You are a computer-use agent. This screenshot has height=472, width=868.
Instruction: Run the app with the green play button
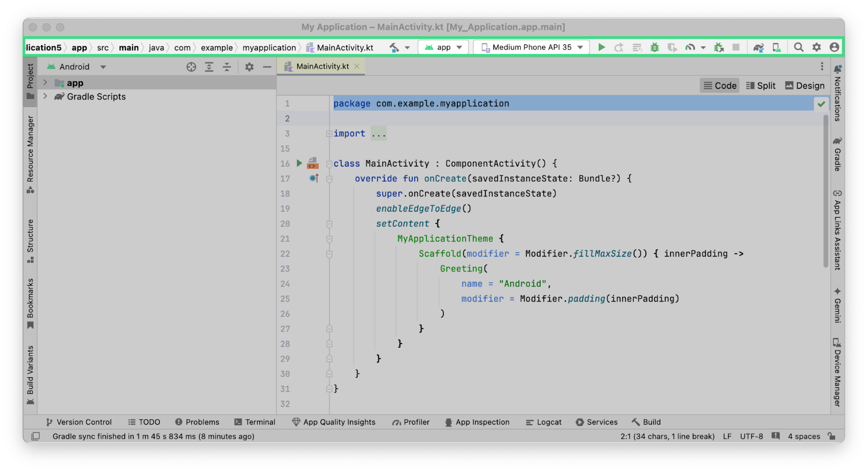click(601, 47)
